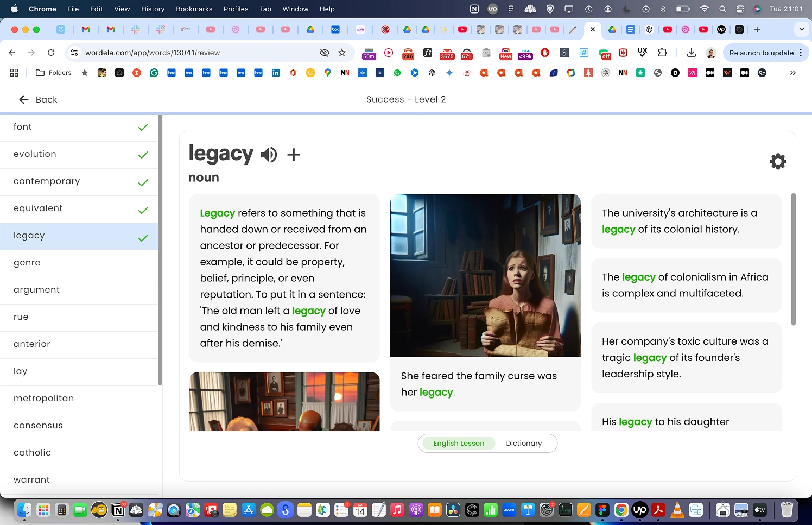Open the Profiles menu
812x525 pixels.
click(236, 9)
